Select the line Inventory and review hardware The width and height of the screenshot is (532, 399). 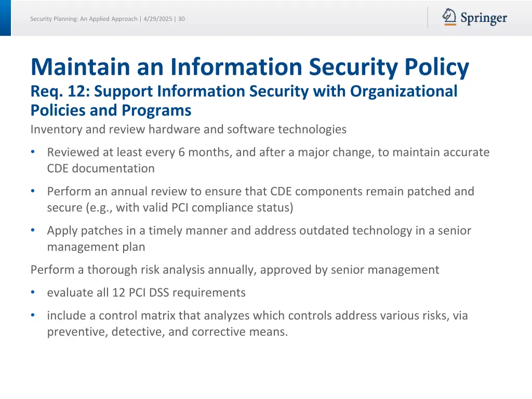[x=189, y=129]
